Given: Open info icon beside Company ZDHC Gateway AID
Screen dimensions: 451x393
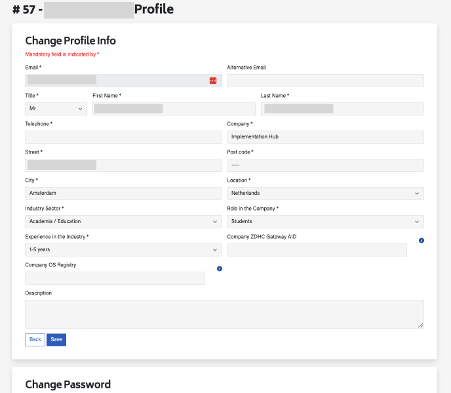Looking at the screenshot, I should pyautogui.click(x=421, y=240).
